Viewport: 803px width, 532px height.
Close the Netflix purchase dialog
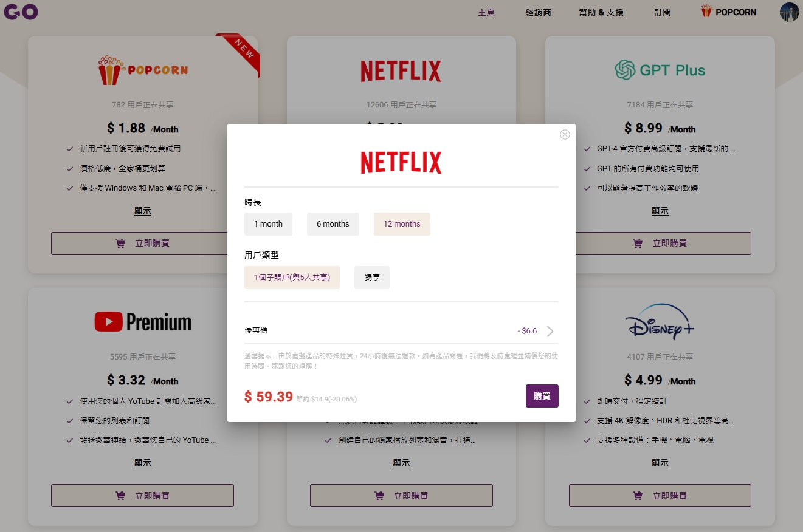(565, 135)
